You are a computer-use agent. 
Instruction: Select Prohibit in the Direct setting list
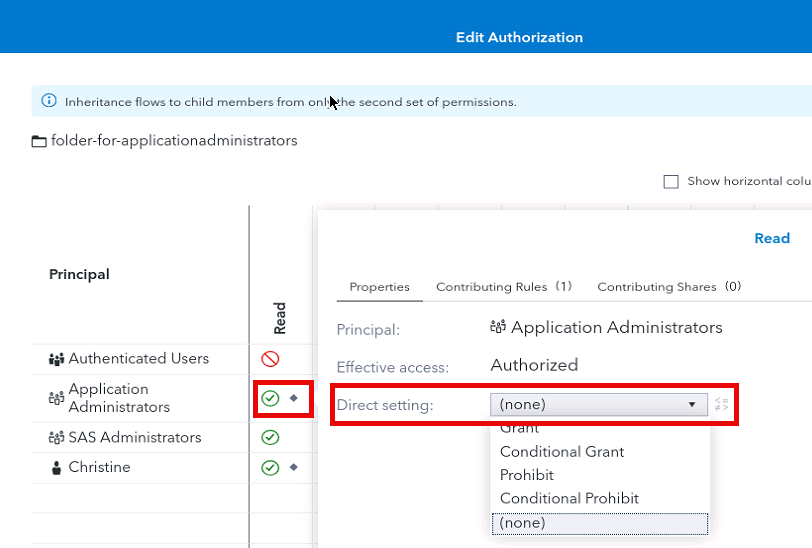point(527,475)
